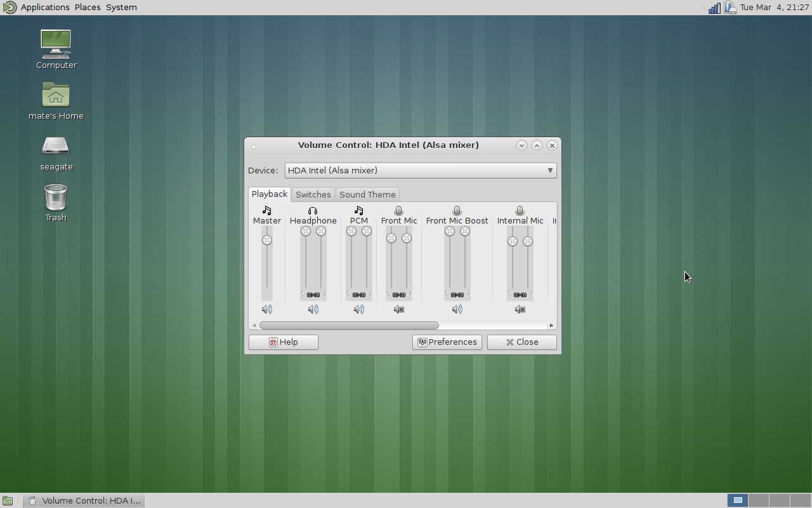The image size is (812, 508).
Task: Toggle PCM left/right channel lock
Action: (358, 295)
